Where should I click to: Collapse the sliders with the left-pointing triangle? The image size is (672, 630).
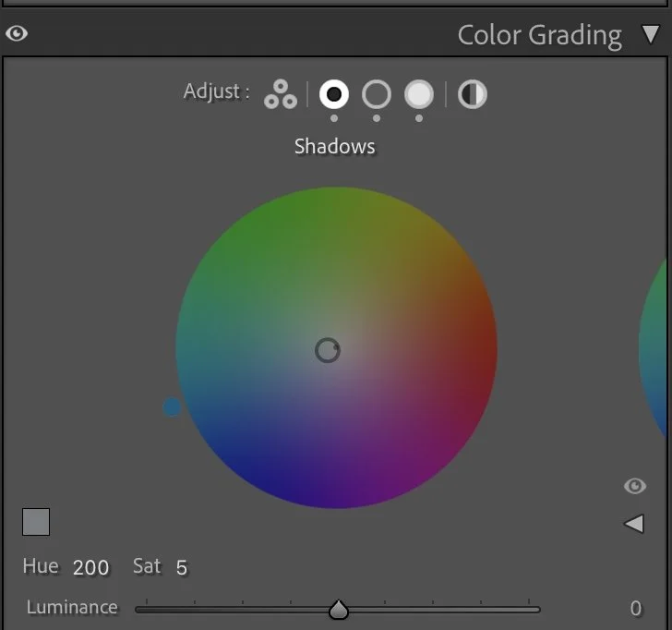(634, 524)
